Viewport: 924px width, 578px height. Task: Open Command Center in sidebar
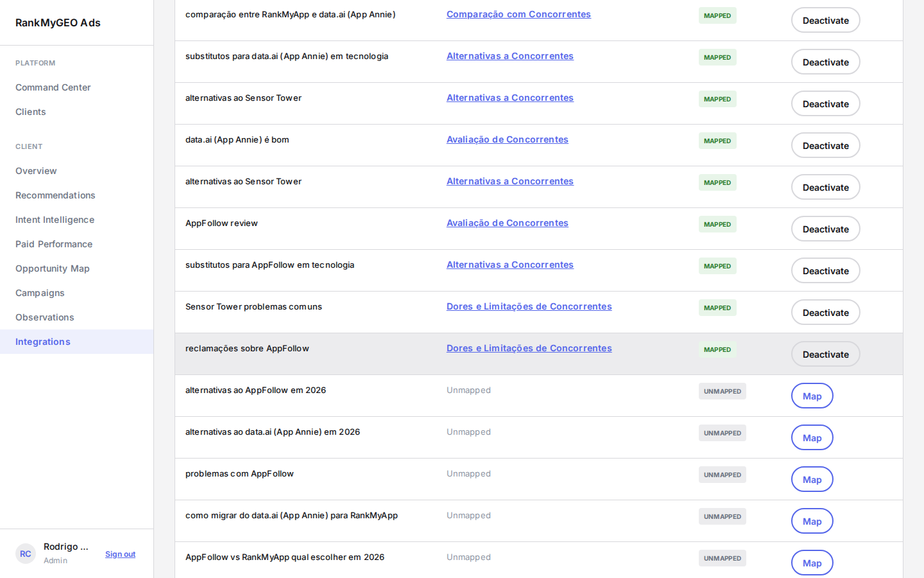tap(77, 87)
